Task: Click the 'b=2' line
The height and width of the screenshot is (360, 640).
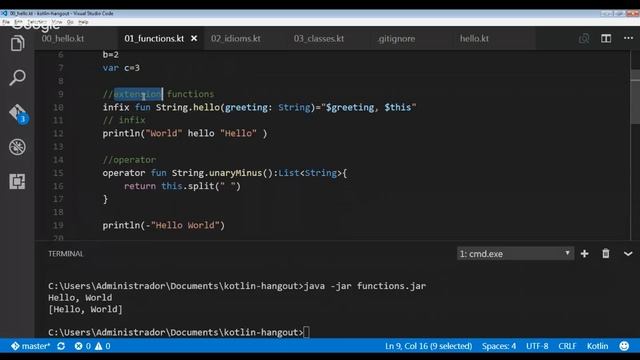Action: point(111,55)
